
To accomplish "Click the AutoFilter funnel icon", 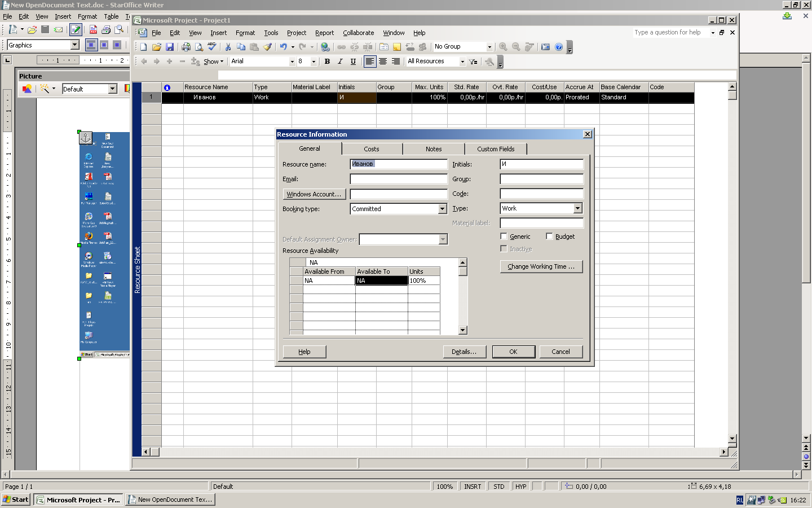I will point(473,62).
